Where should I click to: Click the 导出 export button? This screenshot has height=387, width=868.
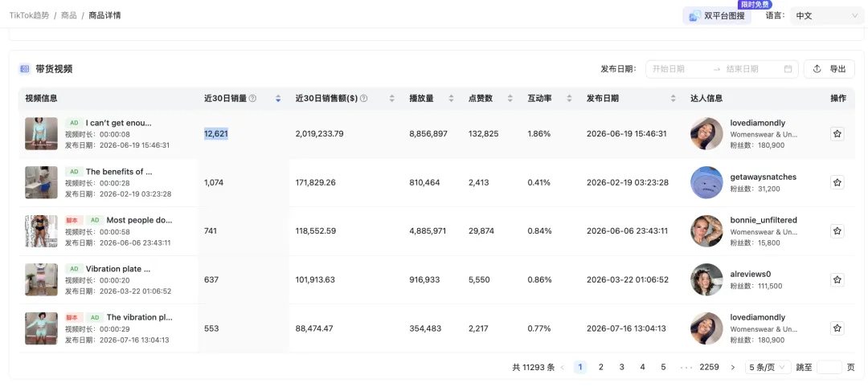829,69
